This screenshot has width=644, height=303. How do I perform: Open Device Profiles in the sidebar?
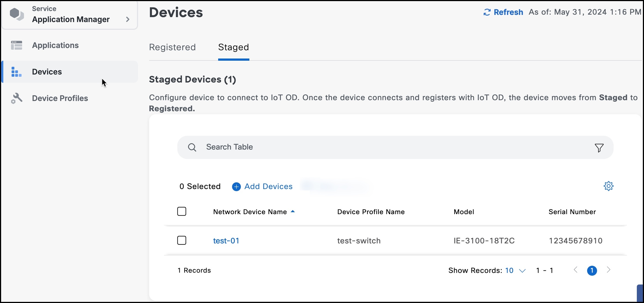pos(60,98)
